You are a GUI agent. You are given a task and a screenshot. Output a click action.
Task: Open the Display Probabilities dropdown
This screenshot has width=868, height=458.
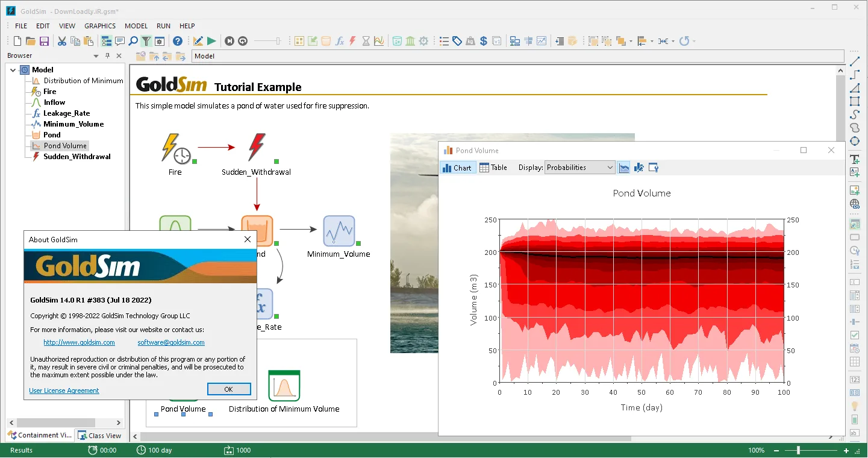tap(579, 168)
